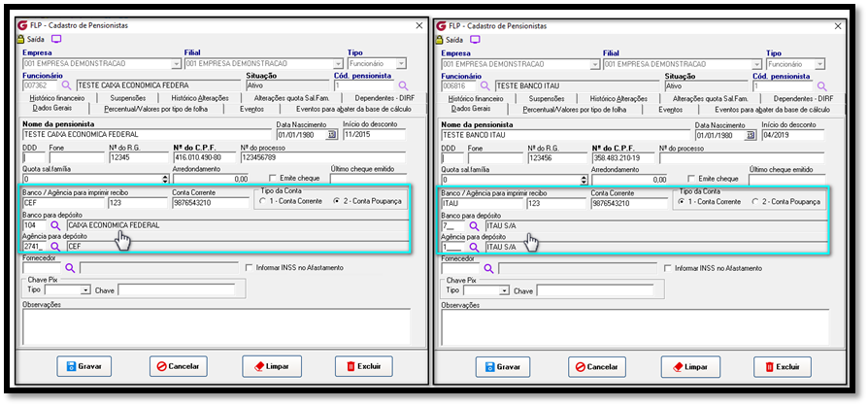Click Limpar button in left window
868x406 pixels.
[271, 367]
